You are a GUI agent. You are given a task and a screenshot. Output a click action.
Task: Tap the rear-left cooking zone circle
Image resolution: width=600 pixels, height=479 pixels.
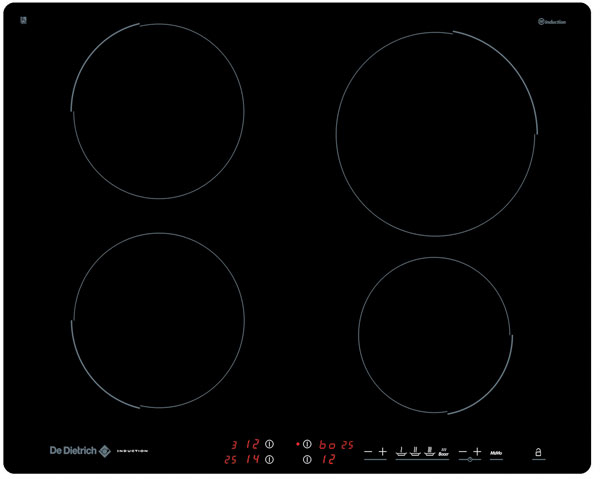coord(158,110)
